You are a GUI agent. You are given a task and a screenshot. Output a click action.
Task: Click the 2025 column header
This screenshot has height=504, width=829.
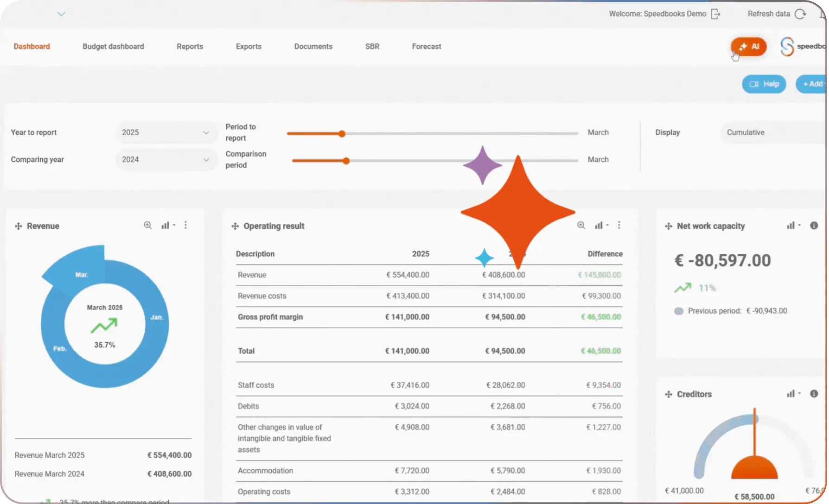click(x=421, y=254)
